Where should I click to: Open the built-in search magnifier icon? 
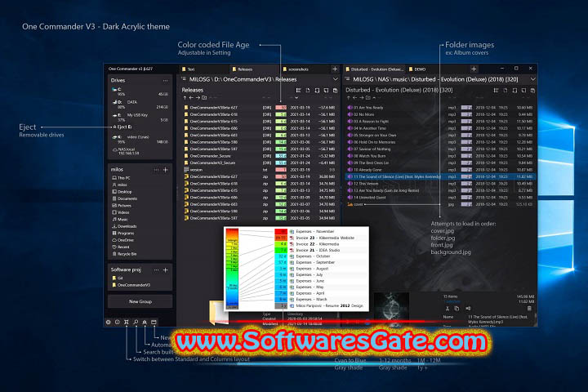coord(136,322)
